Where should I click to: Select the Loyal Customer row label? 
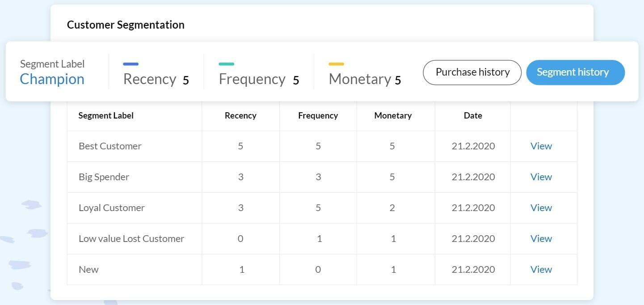coord(112,208)
